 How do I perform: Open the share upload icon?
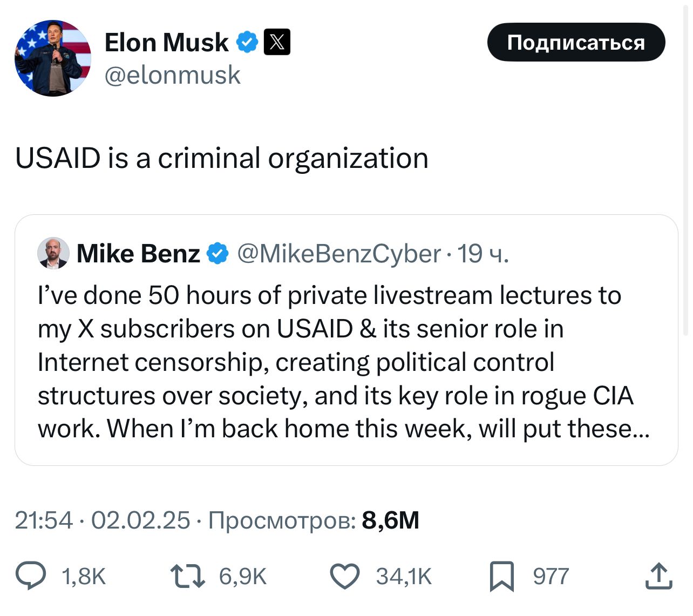(658, 576)
